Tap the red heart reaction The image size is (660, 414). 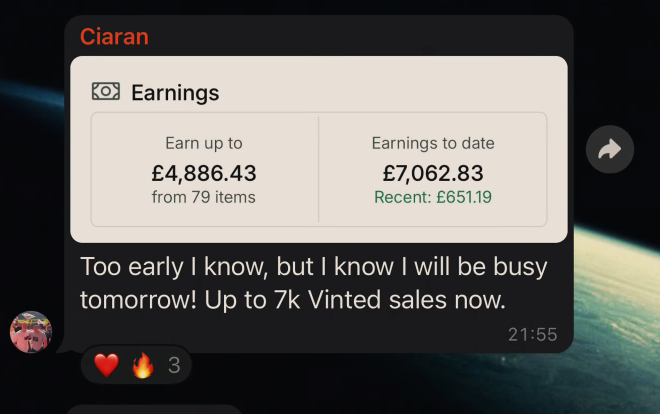pos(106,365)
